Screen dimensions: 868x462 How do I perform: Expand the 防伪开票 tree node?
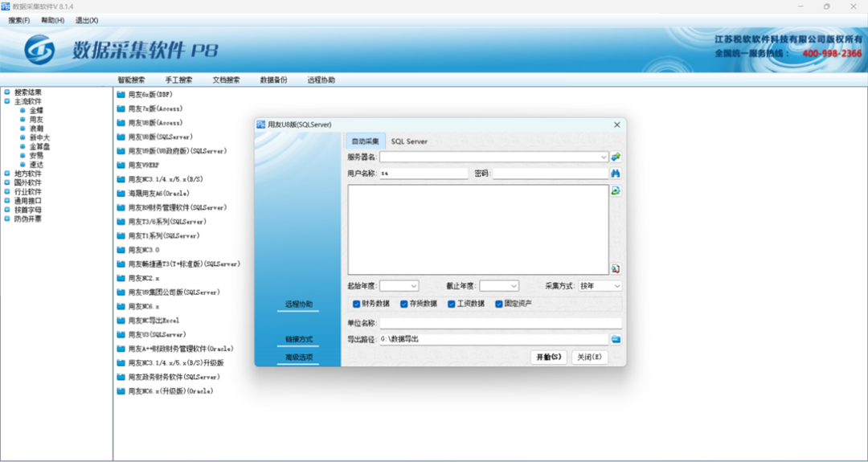click(7, 219)
